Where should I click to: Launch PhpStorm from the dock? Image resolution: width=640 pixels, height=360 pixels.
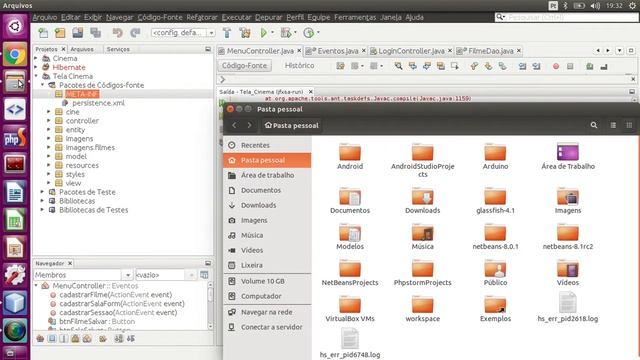tap(15, 137)
